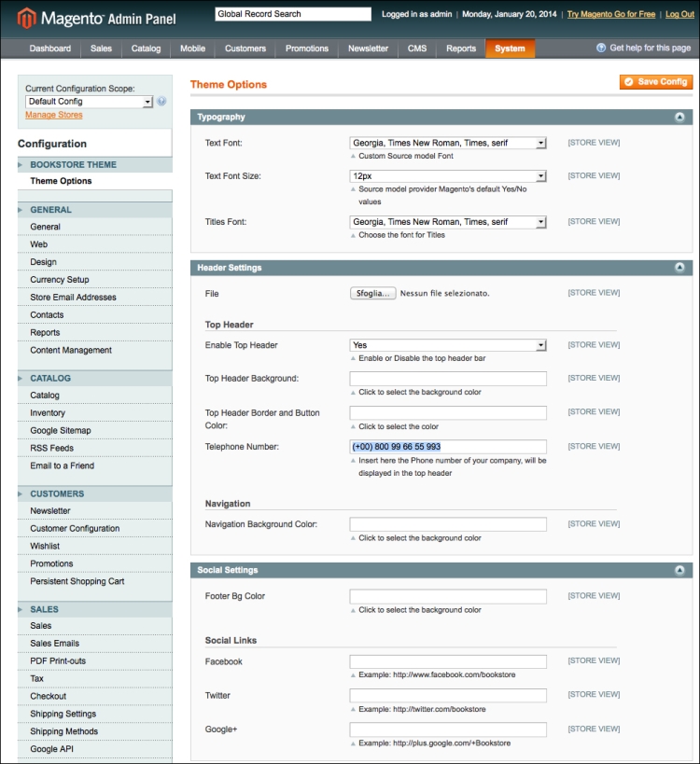
Task: Open the Newsletter menu in the top navigation
Action: click(368, 49)
